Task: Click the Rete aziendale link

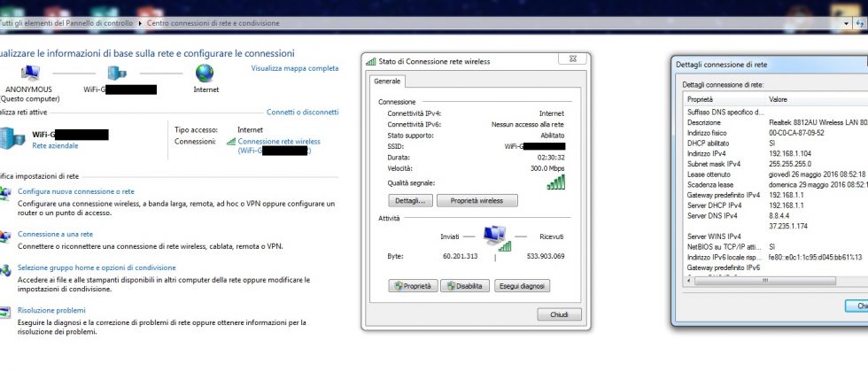Action: 55,145
